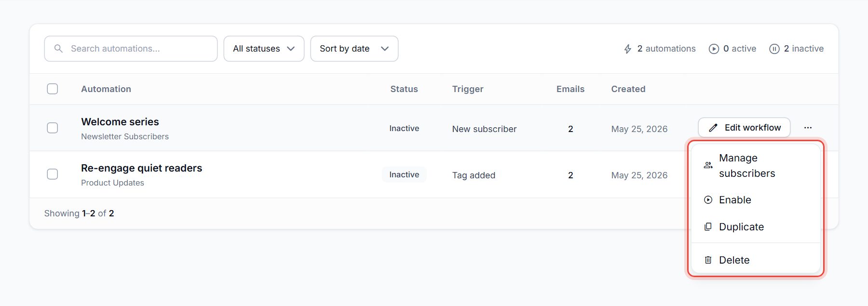Select Delete in the context menu
The height and width of the screenshot is (306, 868).
(756, 260)
